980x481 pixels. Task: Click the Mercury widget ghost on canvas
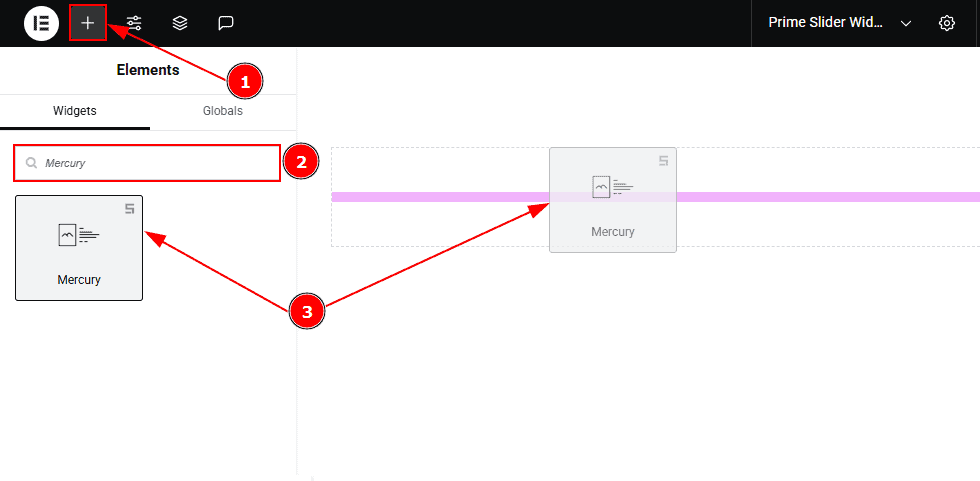click(612, 200)
